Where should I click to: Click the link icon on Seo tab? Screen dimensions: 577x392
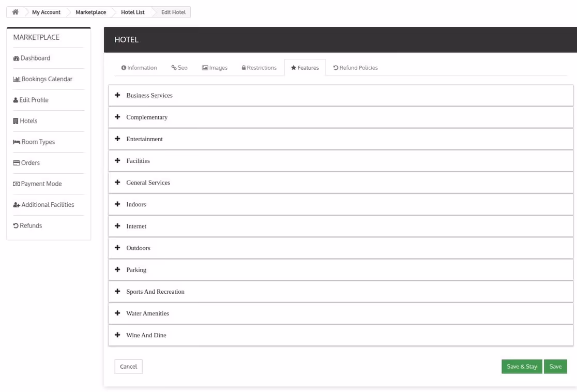tap(174, 68)
